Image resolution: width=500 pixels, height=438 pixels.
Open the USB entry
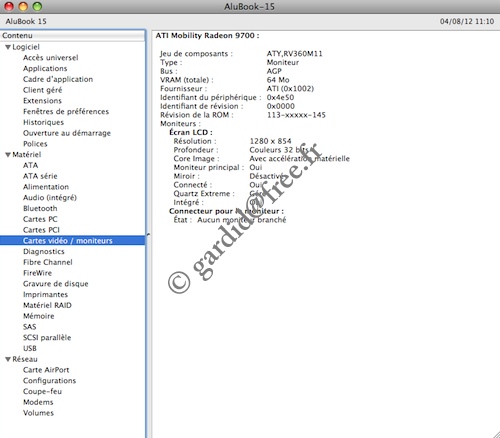(x=30, y=348)
